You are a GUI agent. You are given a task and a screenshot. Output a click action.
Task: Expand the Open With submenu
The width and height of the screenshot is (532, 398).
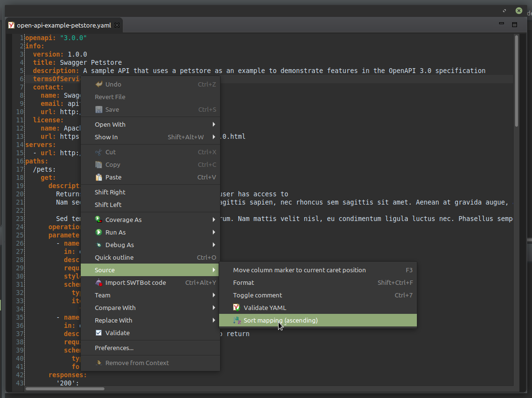[110, 124]
